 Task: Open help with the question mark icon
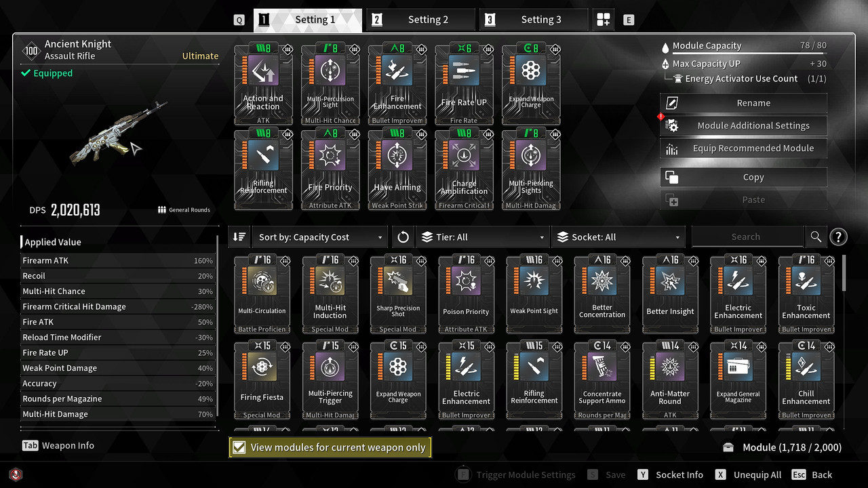pos(839,237)
